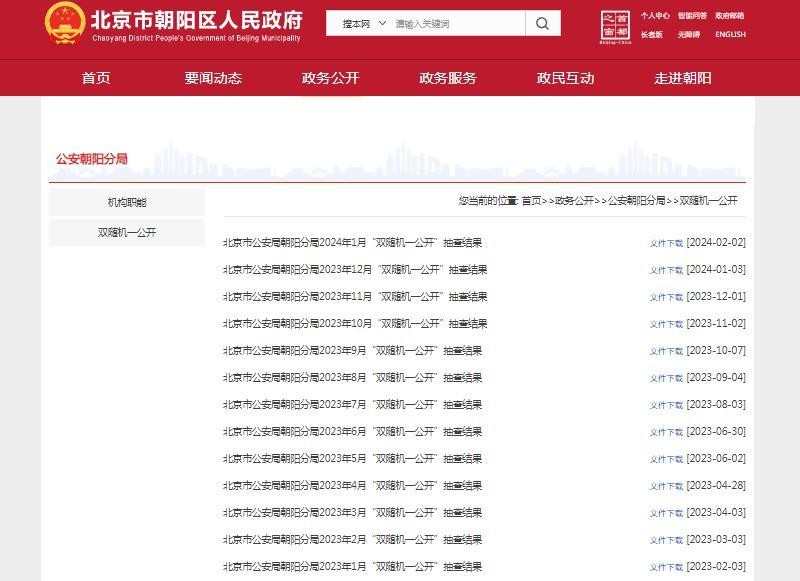The height and width of the screenshot is (581, 800).
Task: Click 文件下载 for the 2023-12-01 entry
Action: pyautogui.click(x=666, y=297)
